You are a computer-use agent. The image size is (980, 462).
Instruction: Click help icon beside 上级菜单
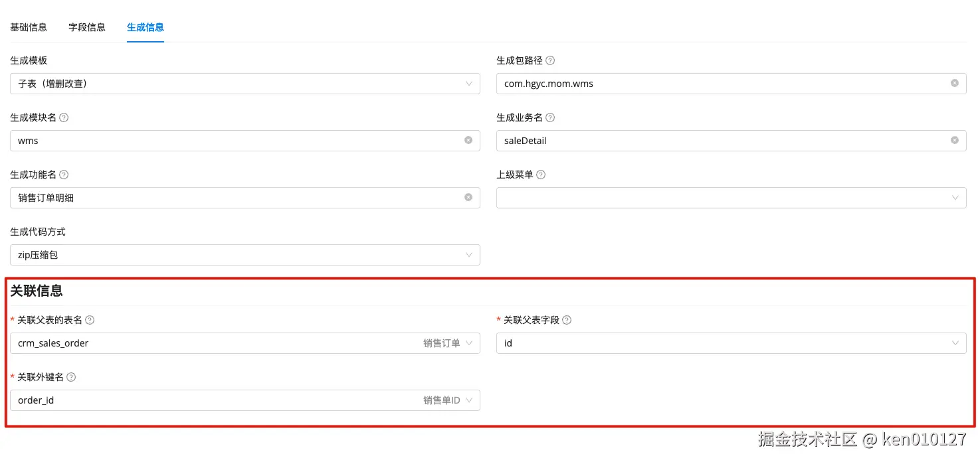pos(541,175)
